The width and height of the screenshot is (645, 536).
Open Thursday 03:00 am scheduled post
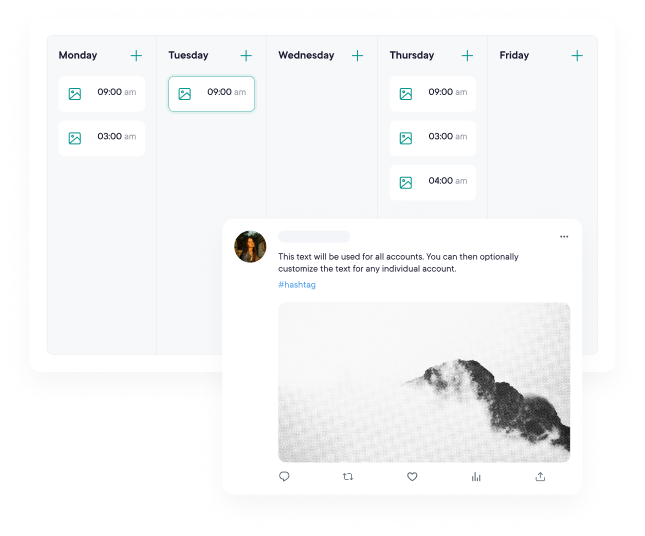(x=433, y=138)
